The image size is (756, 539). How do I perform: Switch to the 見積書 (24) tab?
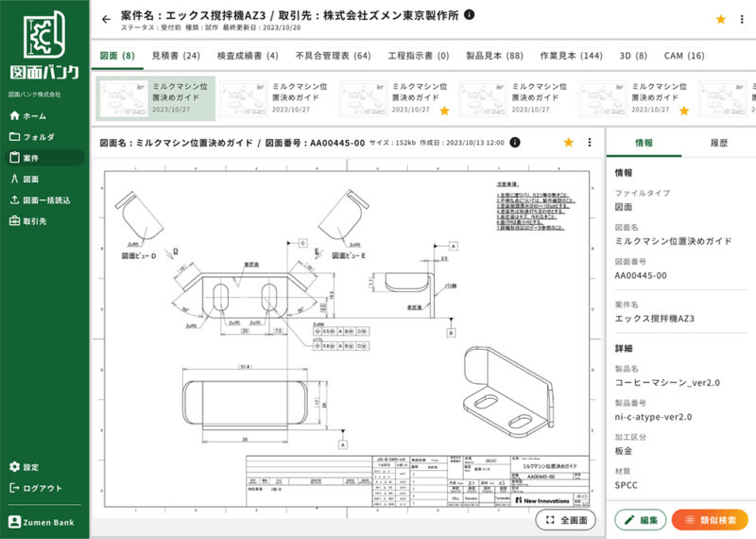tap(176, 56)
